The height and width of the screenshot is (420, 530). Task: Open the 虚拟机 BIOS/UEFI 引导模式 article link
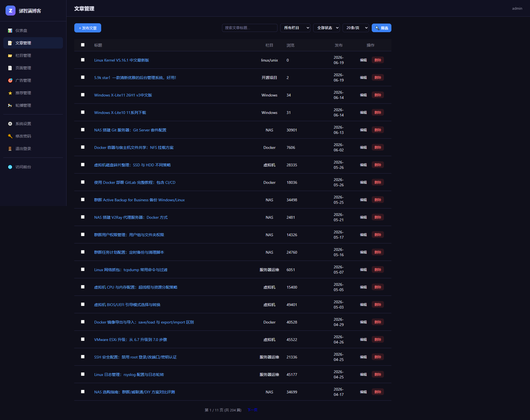127,305
